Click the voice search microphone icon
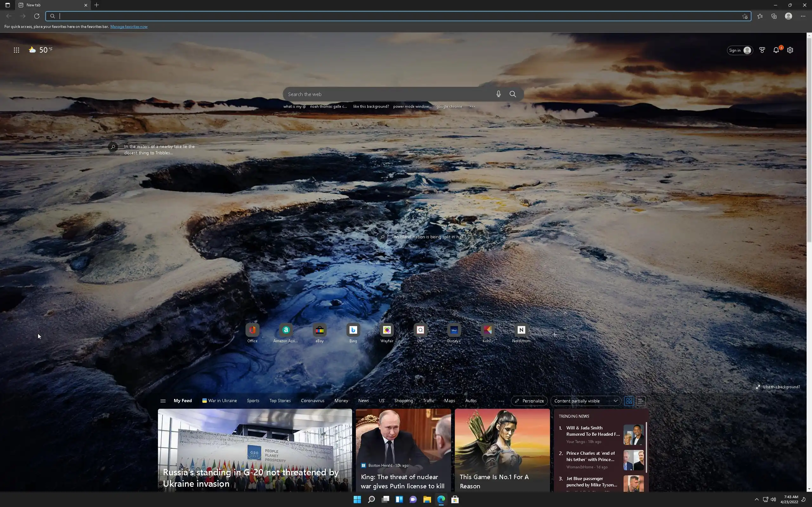The width and height of the screenshot is (812, 507). [x=498, y=94]
